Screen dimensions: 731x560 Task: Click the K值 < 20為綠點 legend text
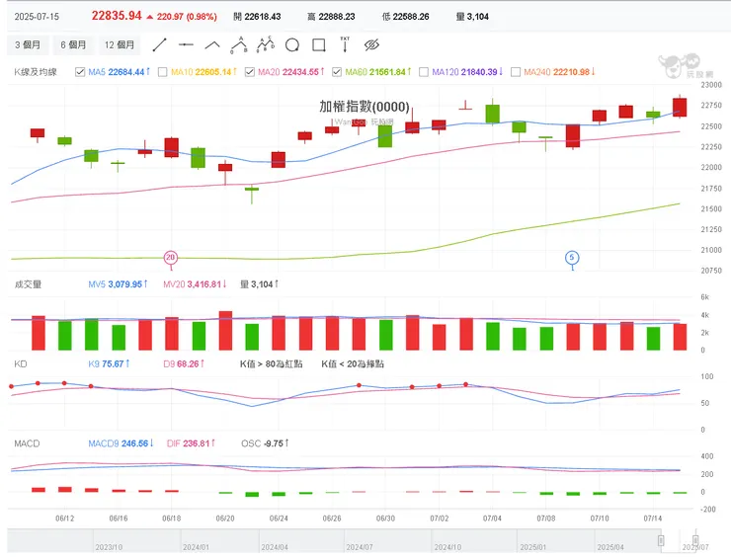[x=353, y=364]
